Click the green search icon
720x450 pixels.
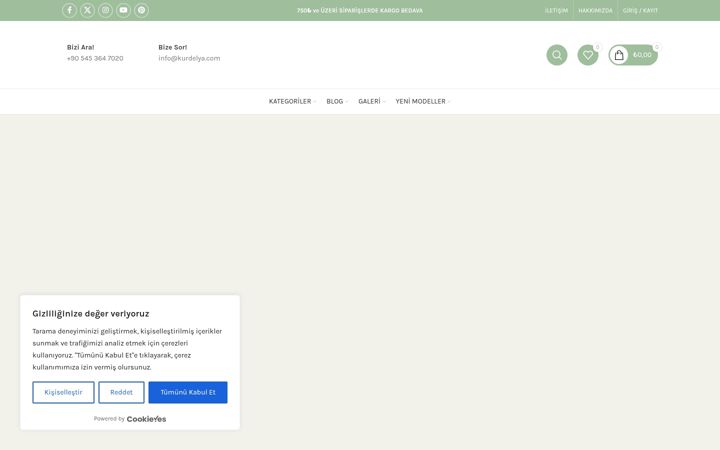(x=557, y=55)
